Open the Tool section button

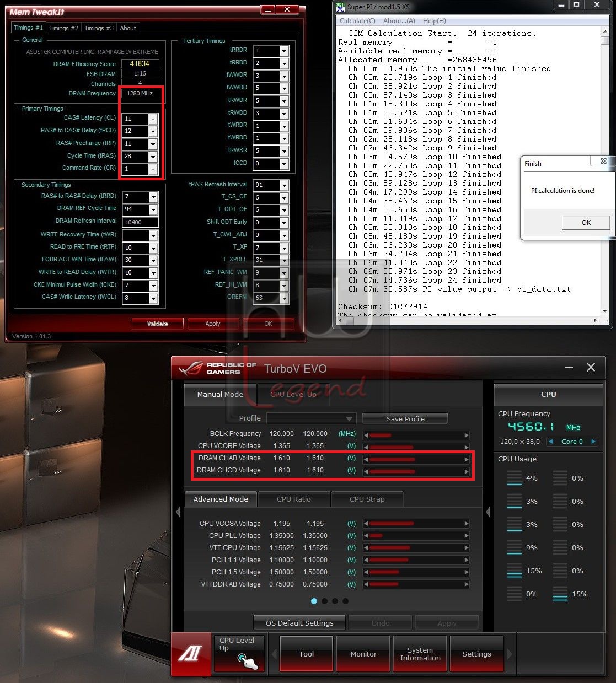point(307,654)
